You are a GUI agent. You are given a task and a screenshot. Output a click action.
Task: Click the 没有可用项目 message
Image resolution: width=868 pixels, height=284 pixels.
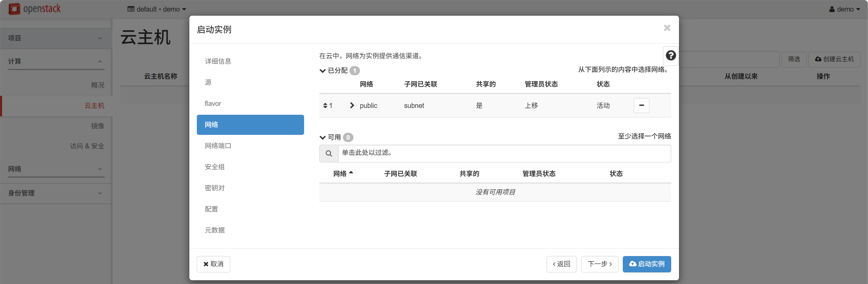[495, 192]
